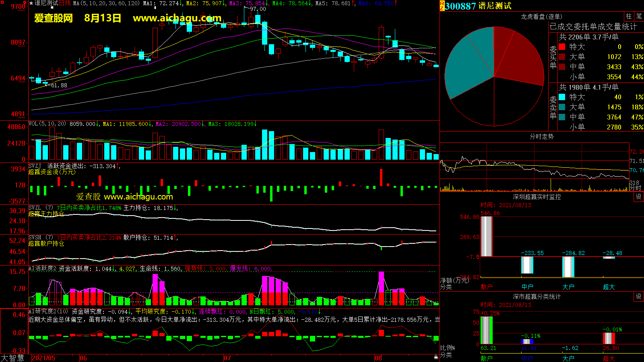
Task: Open 设 settings for 深圳超赢实时监控 panel
Action: click(x=638, y=197)
